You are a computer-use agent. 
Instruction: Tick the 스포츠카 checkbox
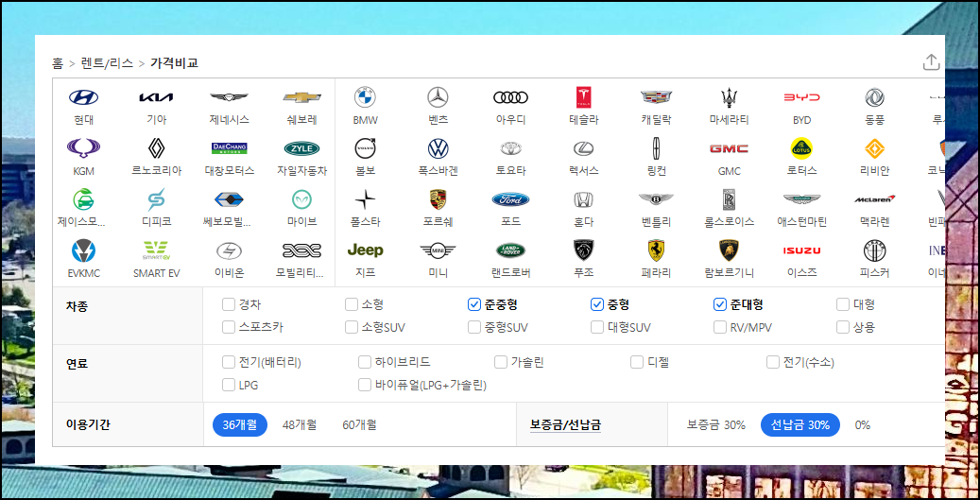coord(228,327)
